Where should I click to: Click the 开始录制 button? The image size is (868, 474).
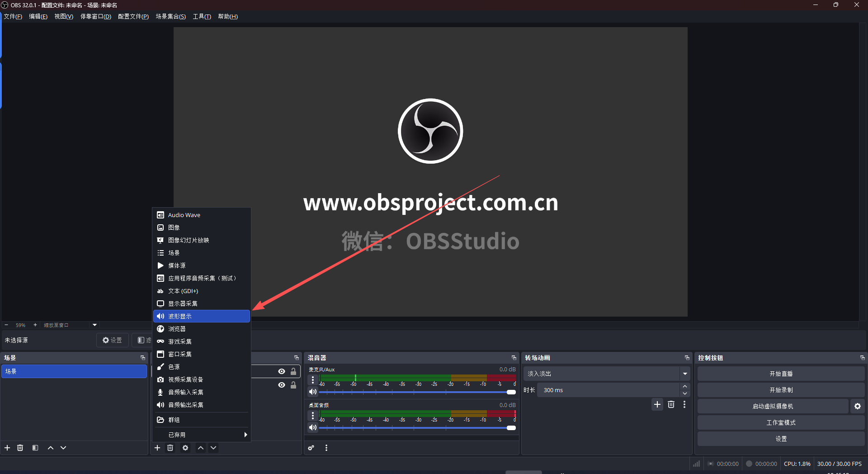click(781, 390)
